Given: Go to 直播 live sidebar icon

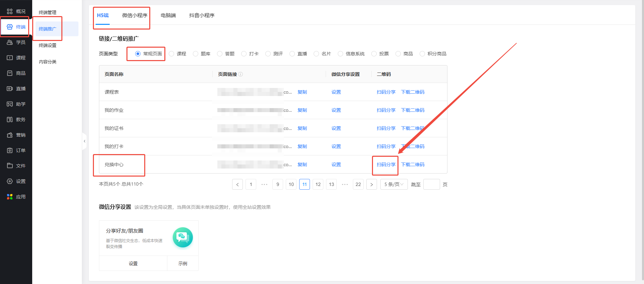Looking at the screenshot, I should point(10,89).
